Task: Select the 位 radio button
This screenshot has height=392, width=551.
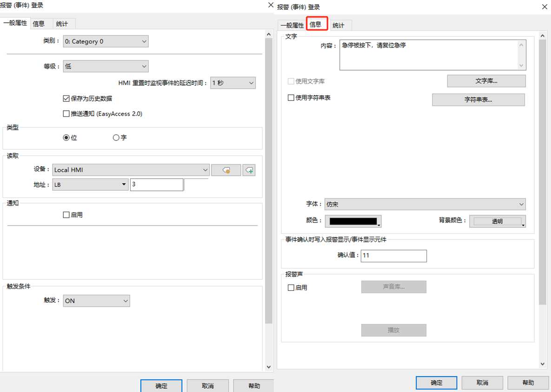Action: pyautogui.click(x=66, y=138)
